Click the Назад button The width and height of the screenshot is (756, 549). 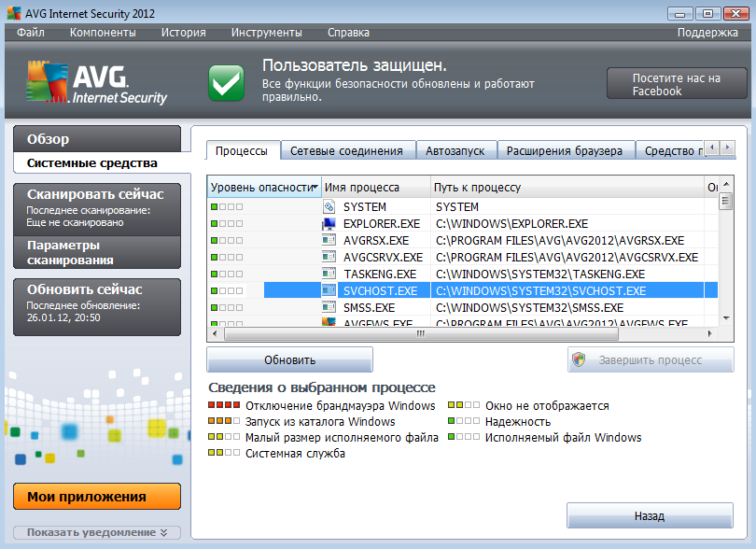[650, 516]
